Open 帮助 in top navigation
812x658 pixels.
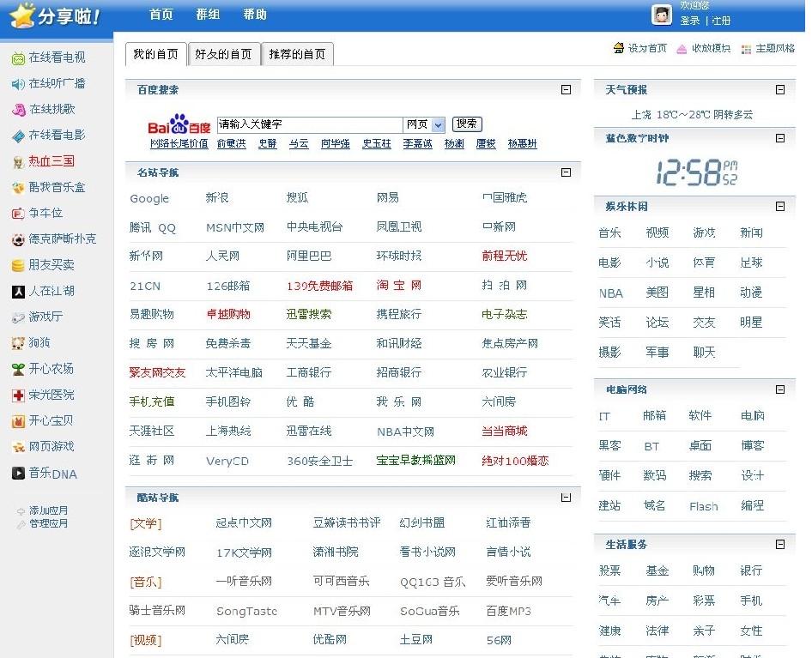point(255,15)
